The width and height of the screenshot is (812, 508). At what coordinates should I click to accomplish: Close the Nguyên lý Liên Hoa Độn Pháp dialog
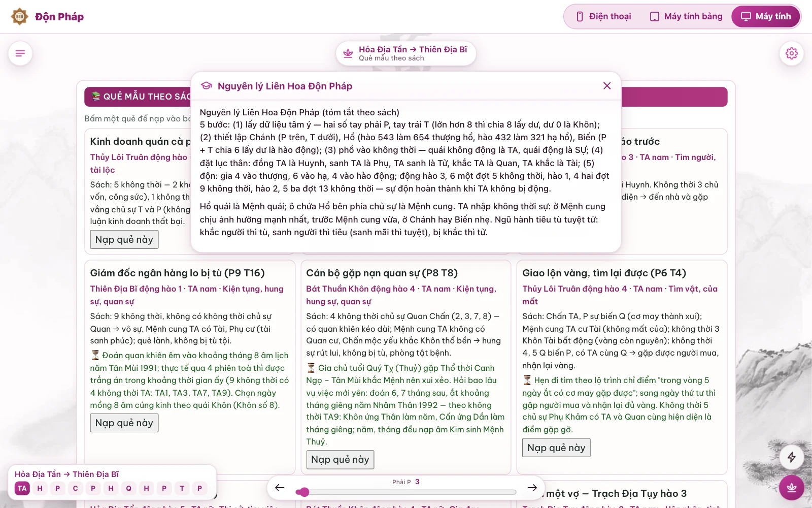click(x=607, y=86)
